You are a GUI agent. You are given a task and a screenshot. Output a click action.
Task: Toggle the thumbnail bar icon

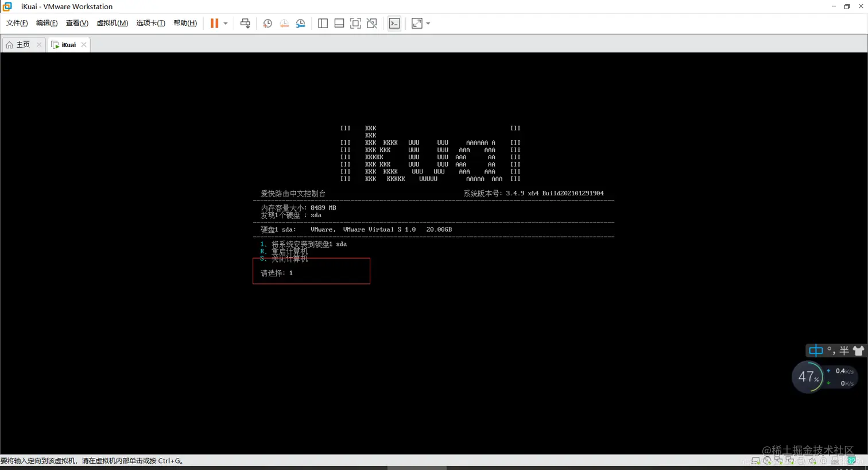coord(339,23)
